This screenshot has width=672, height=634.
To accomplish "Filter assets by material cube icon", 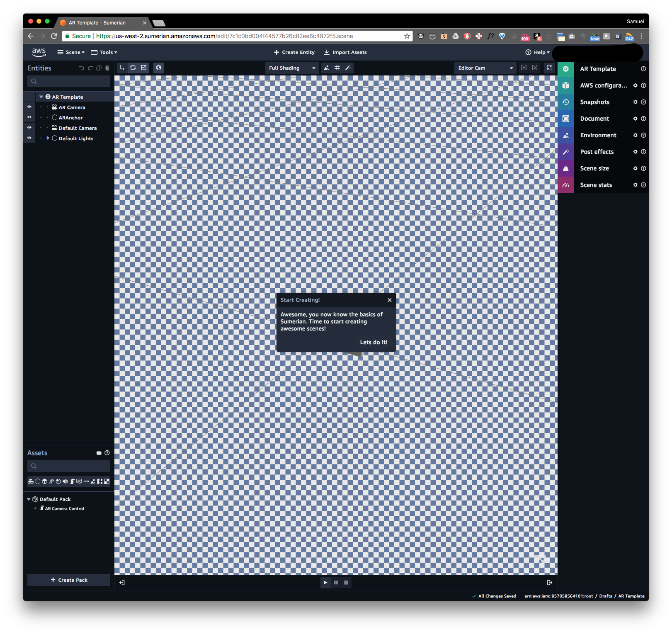I will [45, 481].
